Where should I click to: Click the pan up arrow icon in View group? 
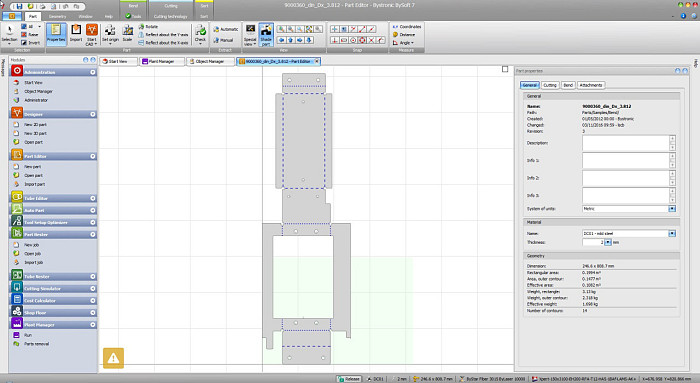(x=291, y=40)
